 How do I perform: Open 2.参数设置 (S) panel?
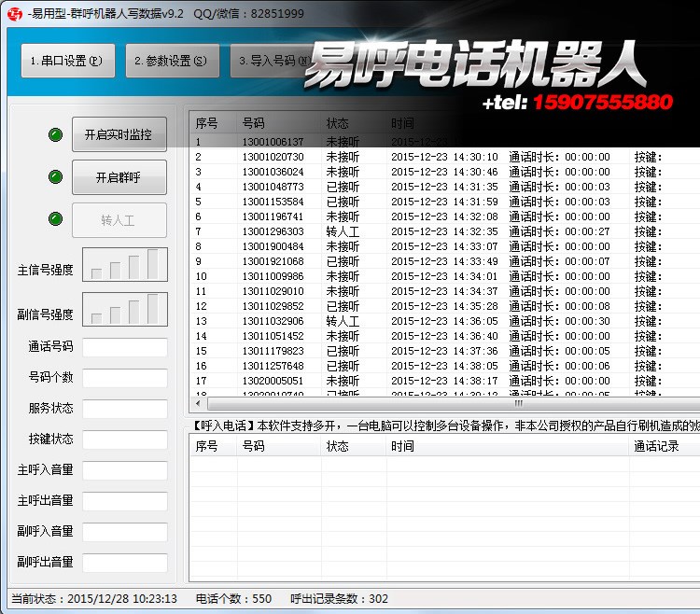(172, 61)
